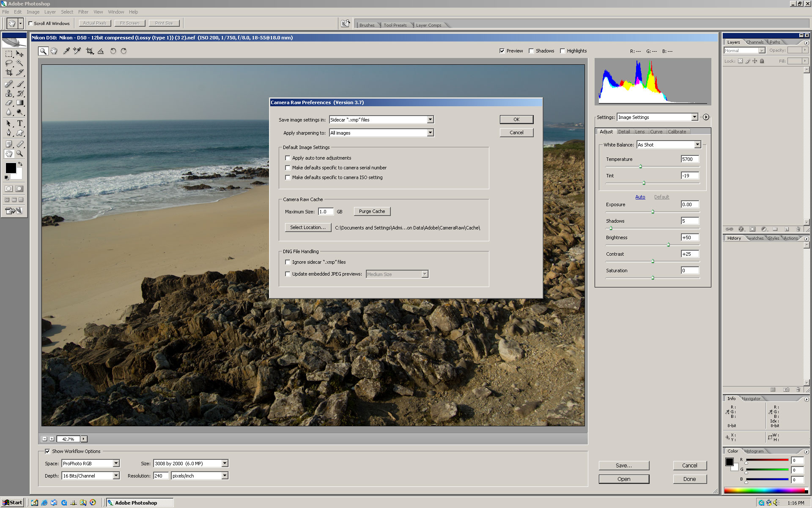Open the White Balance dropdown

[x=697, y=144]
